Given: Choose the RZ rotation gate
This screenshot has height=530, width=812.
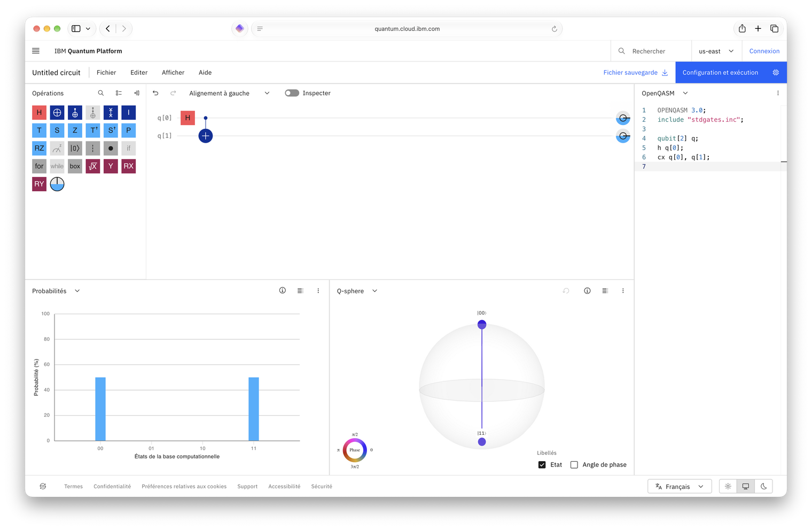Looking at the screenshot, I should click(39, 149).
